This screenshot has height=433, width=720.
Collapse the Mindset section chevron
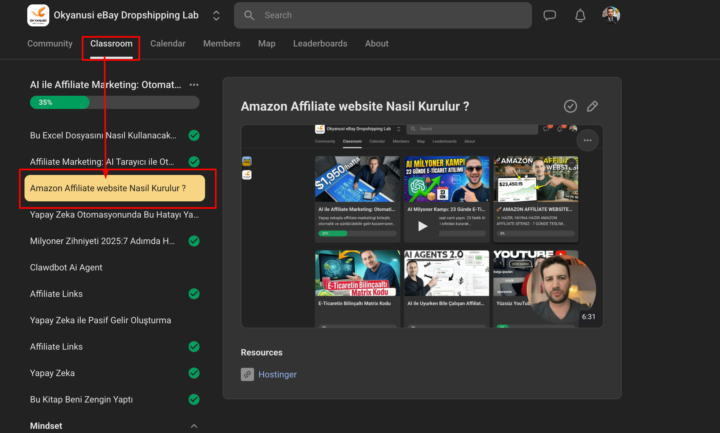[194, 426]
